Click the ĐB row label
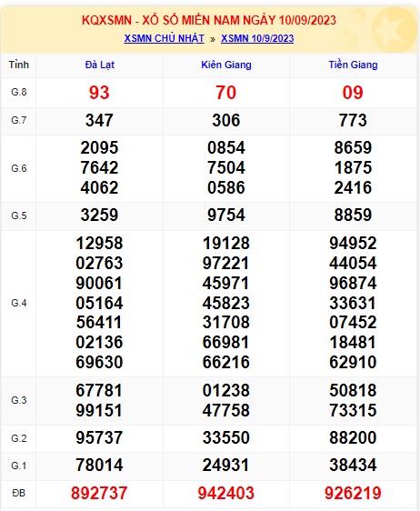Viewport: 420px width, 511px height. pos(19,493)
